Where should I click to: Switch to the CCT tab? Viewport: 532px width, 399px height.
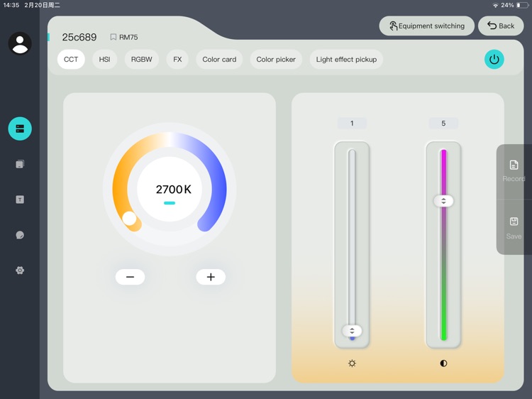(x=71, y=60)
